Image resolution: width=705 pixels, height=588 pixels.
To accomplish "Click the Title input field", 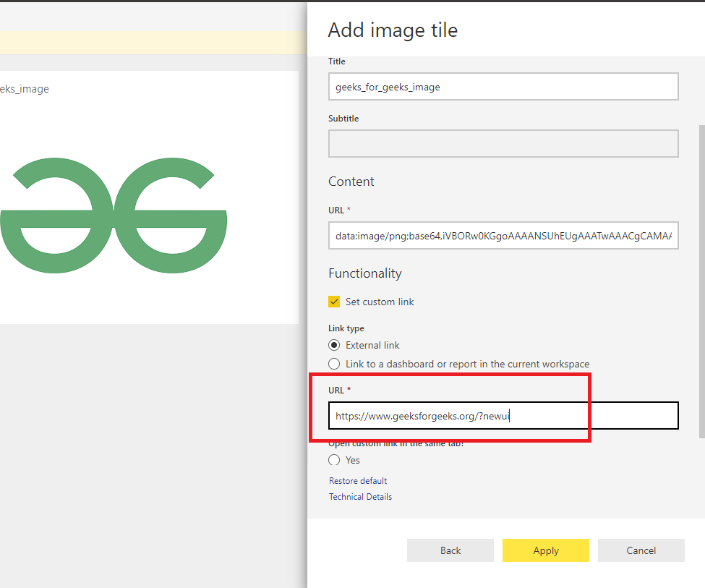I will 503,86.
